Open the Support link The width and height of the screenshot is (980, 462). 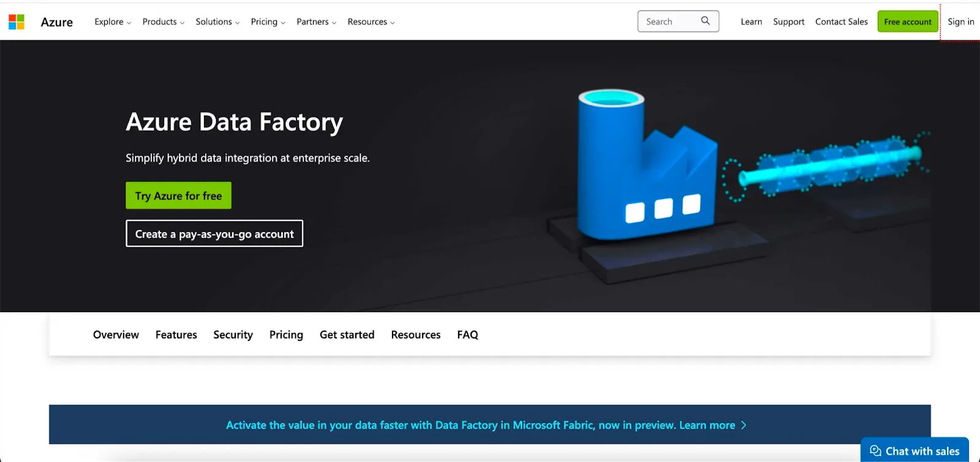789,22
